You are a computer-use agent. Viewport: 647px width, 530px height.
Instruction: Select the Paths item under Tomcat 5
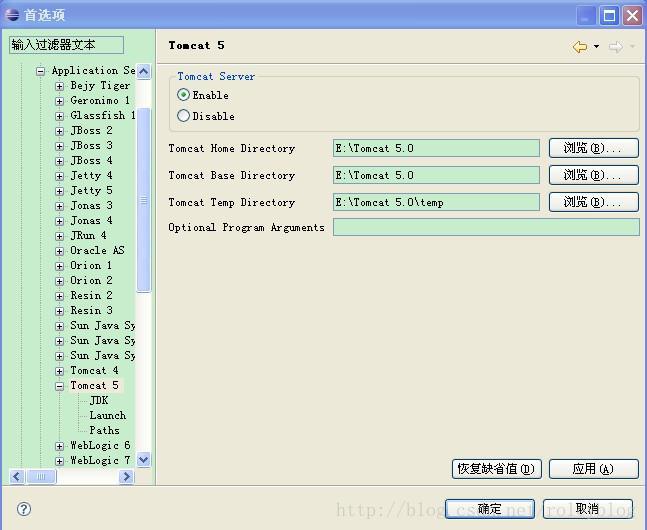(104, 430)
